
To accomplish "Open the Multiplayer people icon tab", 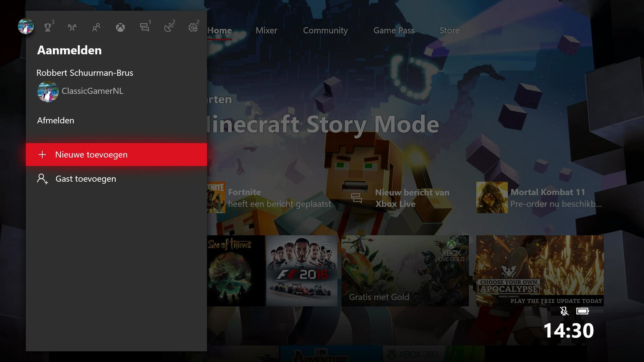I will coord(72,27).
